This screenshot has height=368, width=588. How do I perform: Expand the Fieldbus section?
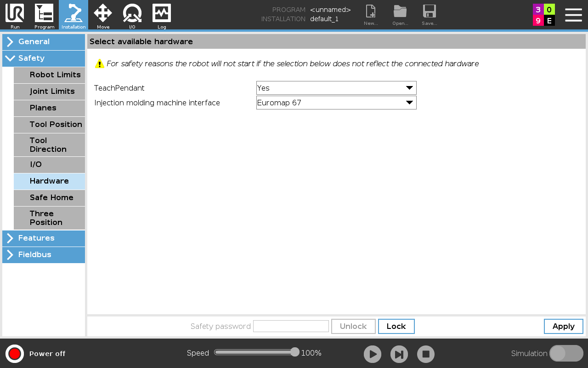click(44, 255)
